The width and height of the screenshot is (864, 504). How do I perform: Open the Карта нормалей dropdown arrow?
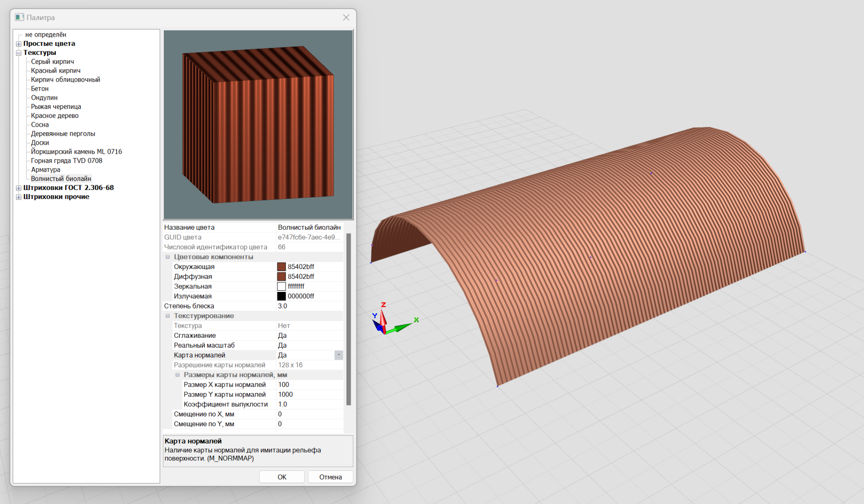tap(339, 355)
